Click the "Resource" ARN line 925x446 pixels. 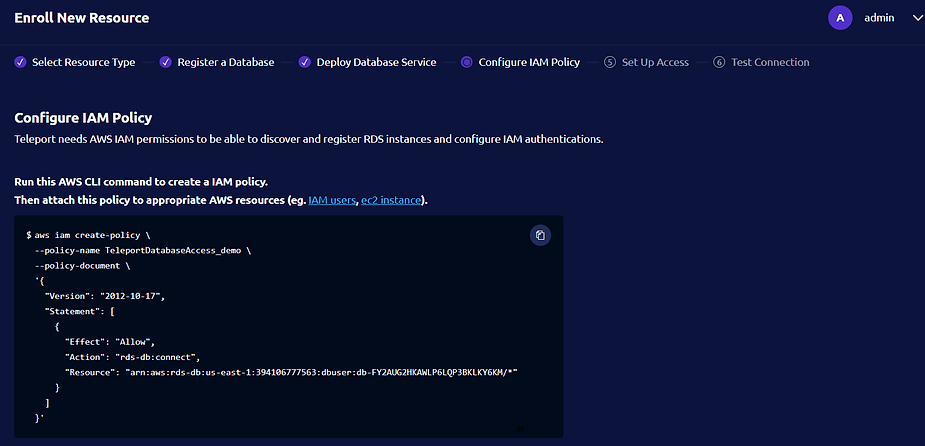pos(291,372)
